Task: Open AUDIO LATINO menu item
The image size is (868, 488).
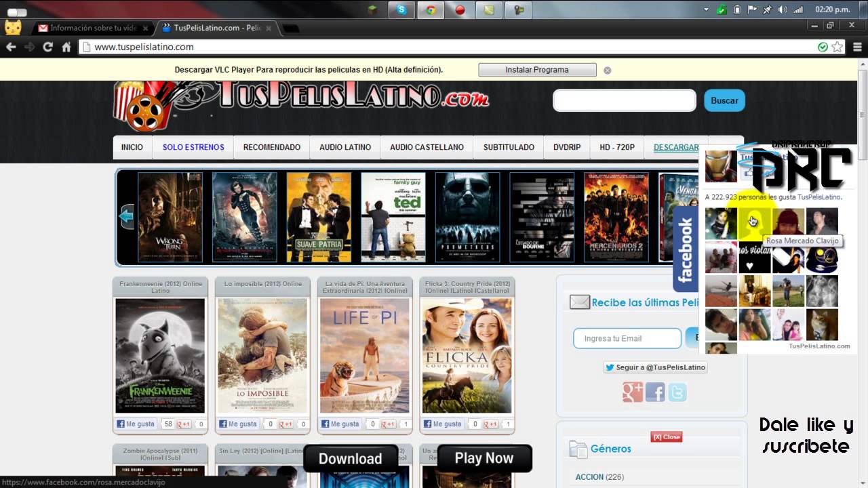Action: coord(345,147)
